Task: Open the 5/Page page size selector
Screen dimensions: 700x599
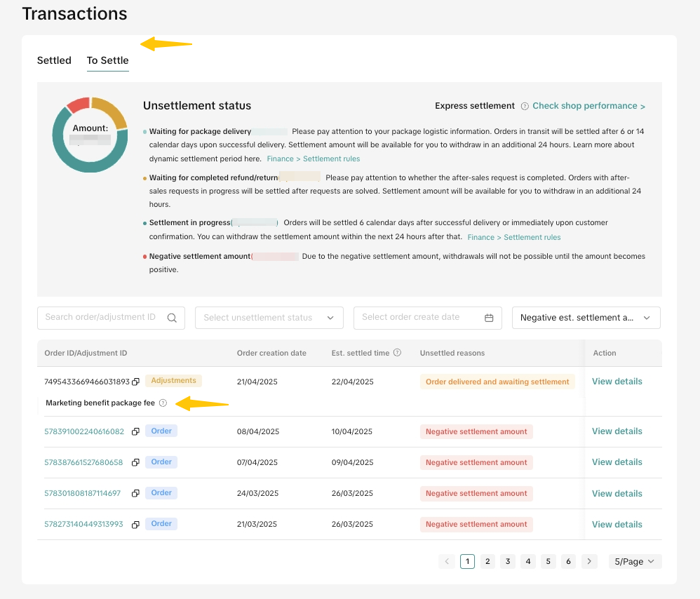Action: tap(635, 561)
